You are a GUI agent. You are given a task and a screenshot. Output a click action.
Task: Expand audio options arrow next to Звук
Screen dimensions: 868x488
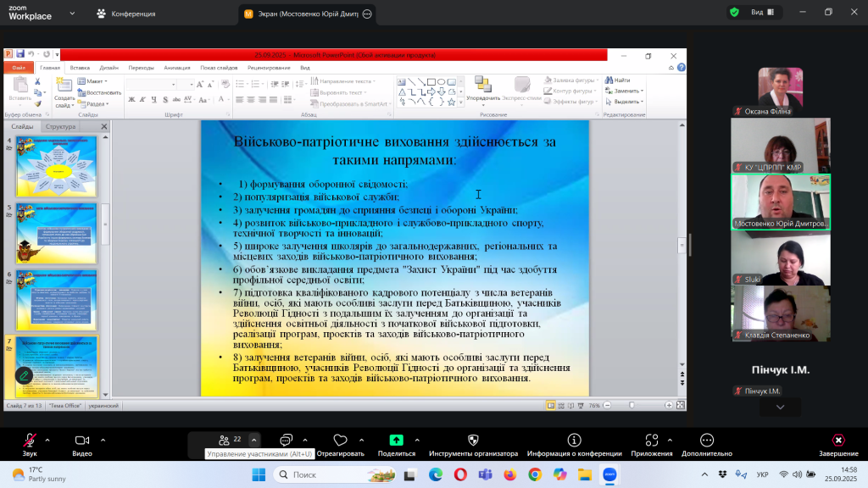click(47, 440)
